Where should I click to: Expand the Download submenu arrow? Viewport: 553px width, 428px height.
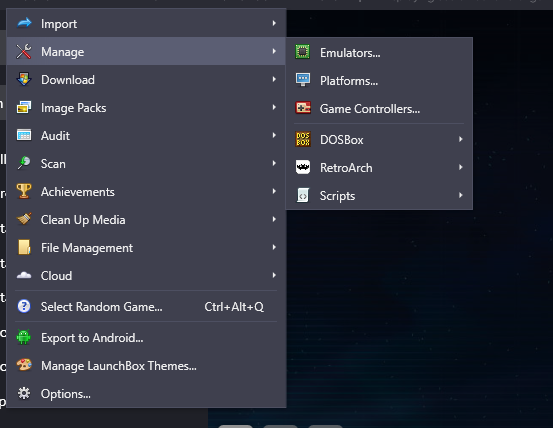pyautogui.click(x=274, y=79)
